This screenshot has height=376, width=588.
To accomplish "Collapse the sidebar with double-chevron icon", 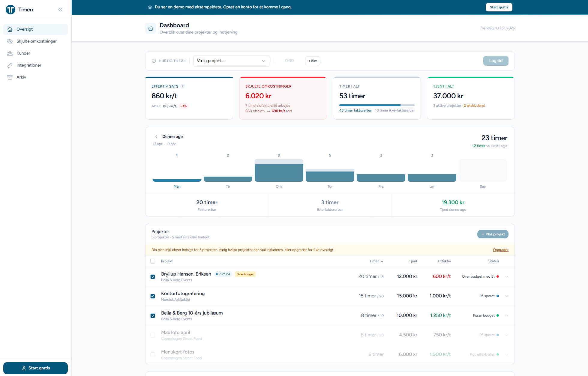I will click(61, 10).
